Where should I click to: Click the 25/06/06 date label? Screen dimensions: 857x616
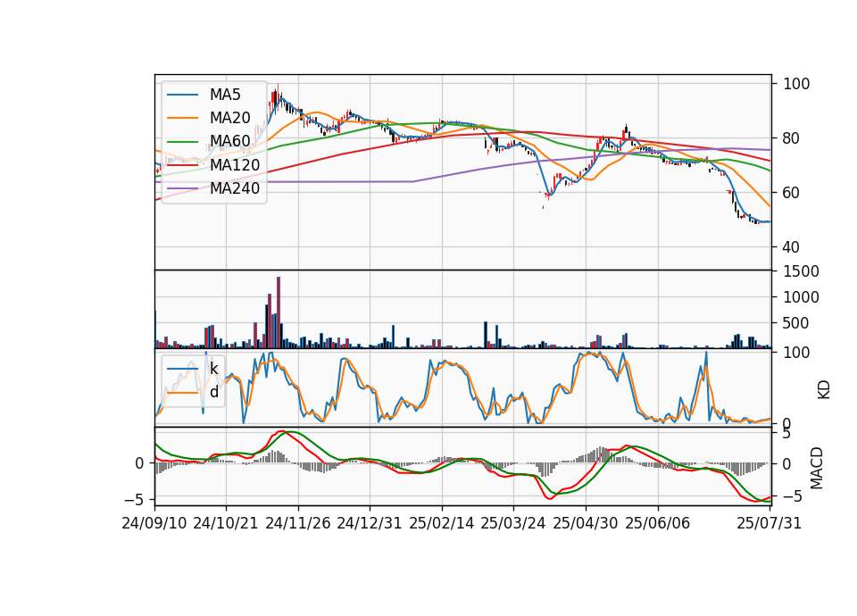point(658,523)
